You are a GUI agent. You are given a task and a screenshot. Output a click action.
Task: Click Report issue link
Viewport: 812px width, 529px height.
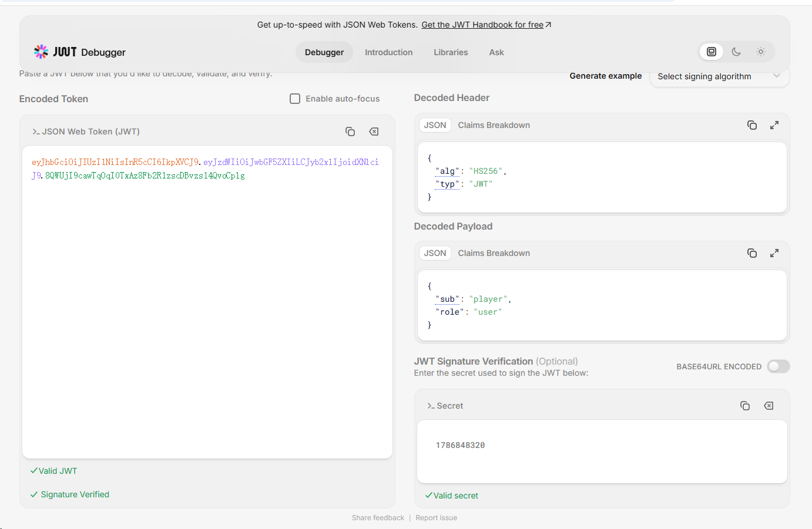point(436,518)
